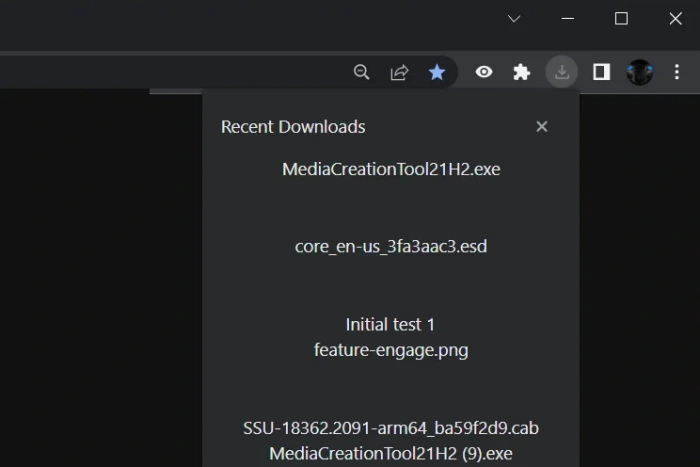The width and height of the screenshot is (700, 467).
Task: Toggle the blue bookmark star
Action: pos(437,72)
